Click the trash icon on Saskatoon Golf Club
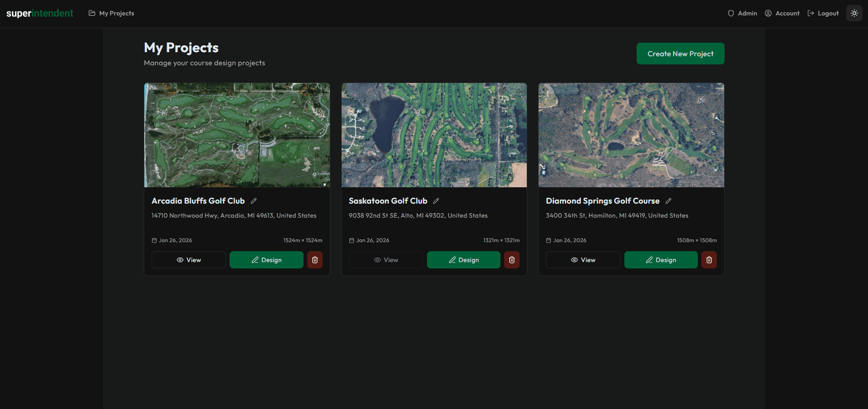868x409 pixels. [x=511, y=259]
